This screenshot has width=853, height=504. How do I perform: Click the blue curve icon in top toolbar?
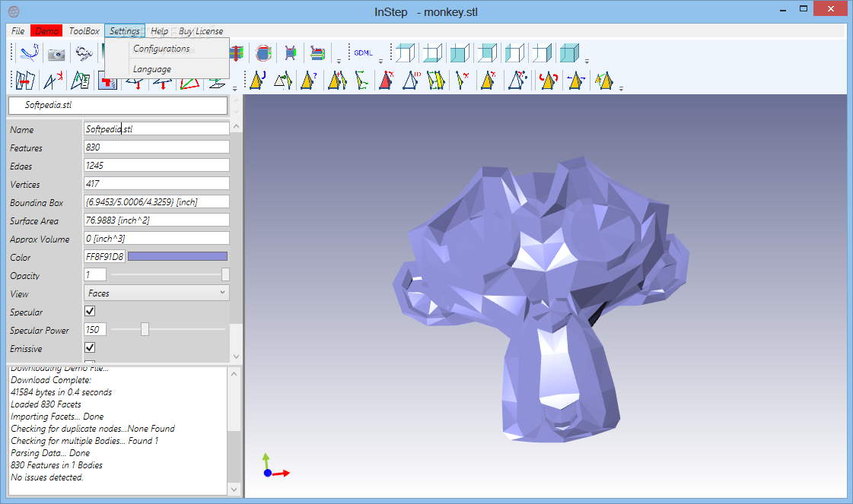(x=29, y=53)
